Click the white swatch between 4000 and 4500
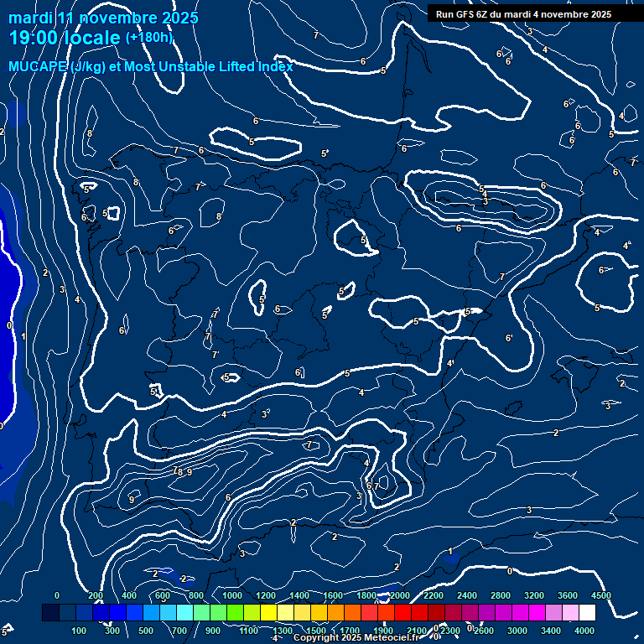The image size is (644, 644). (587, 612)
